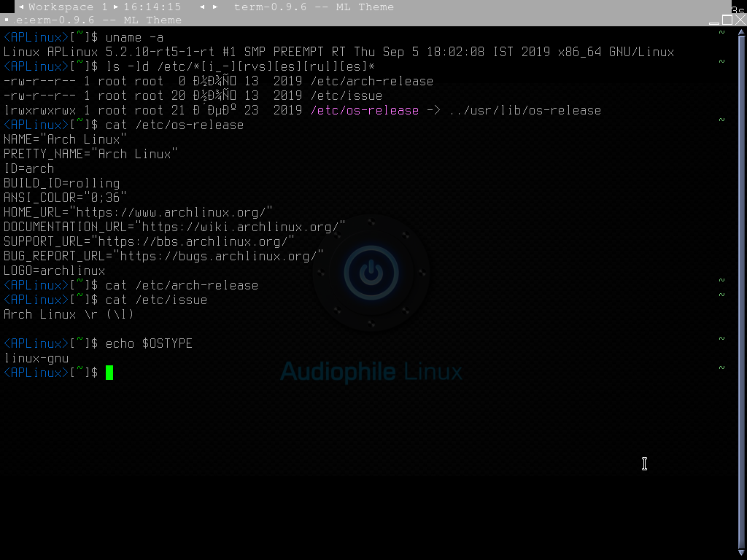Click the 'cat /etc/os-release' command

pyautogui.click(x=174, y=125)
